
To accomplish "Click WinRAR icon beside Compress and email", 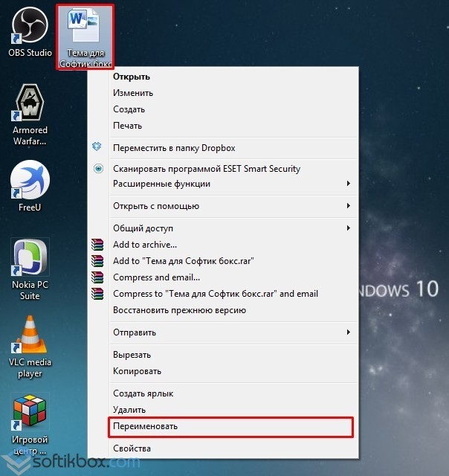I will pos(97,277).
